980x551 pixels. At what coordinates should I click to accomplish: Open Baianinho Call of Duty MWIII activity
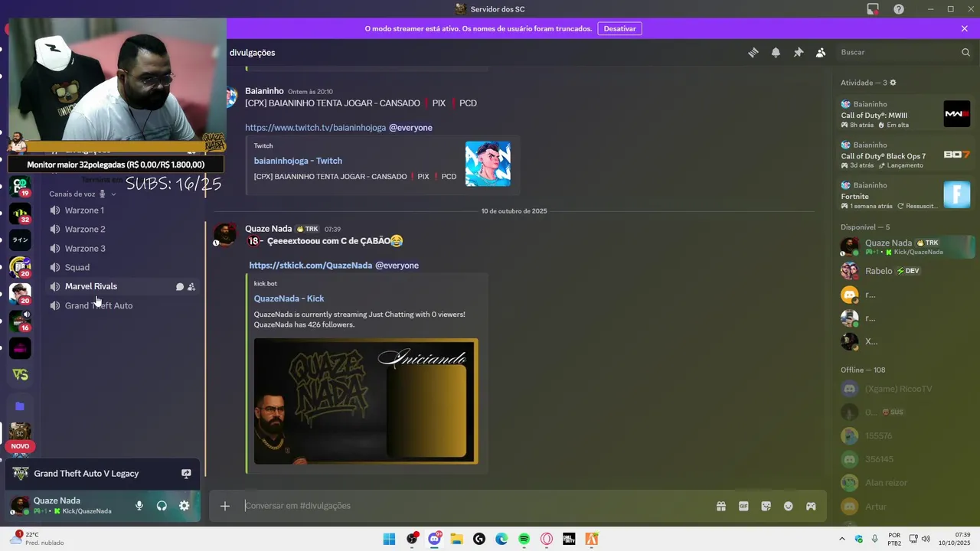(x=905, y=114)
